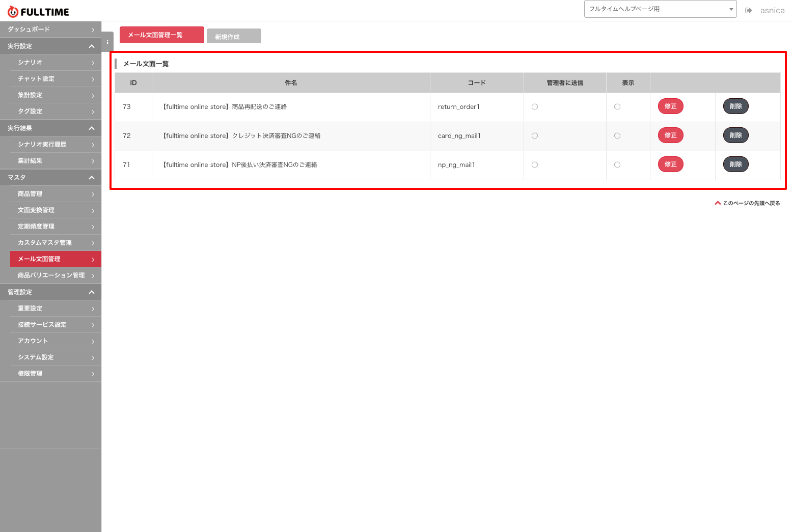793x532 pixels.
Task: Click 修正 for the return_order1 row
Action: 671,106
